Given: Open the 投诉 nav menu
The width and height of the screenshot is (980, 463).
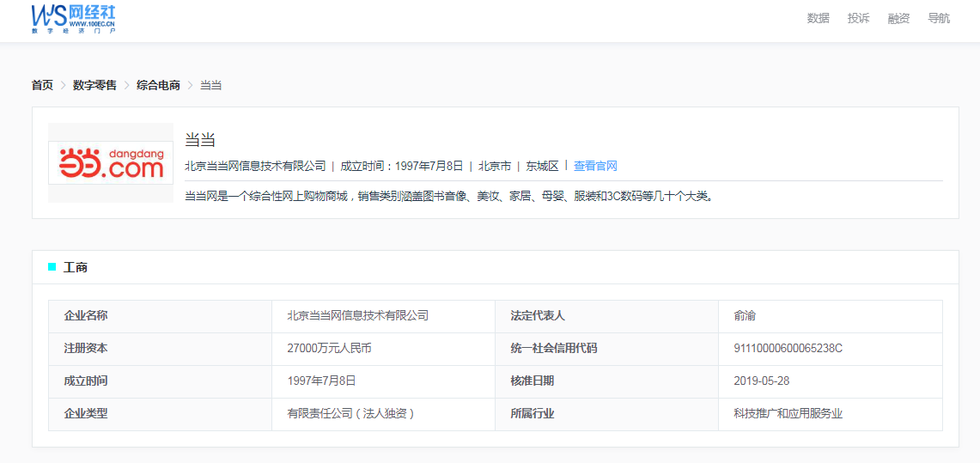Looking at the screenshot, I should pyautogui.click(x=858, y=18).
